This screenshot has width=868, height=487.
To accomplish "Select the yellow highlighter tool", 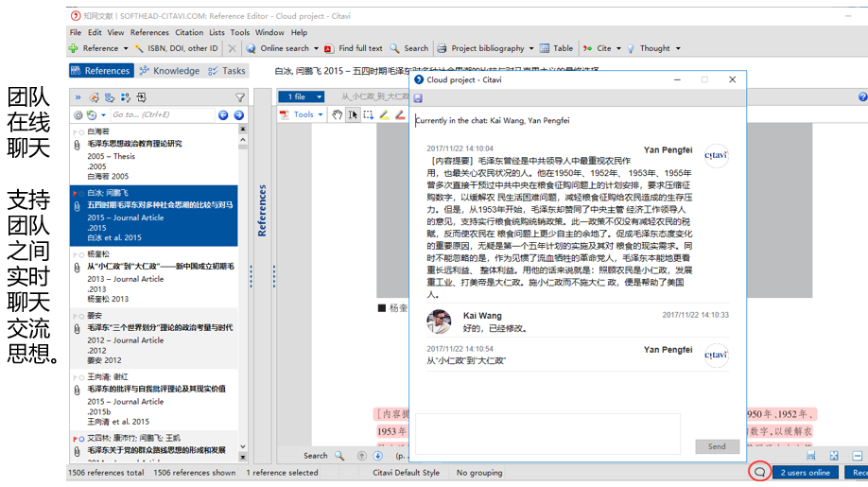I will pos(384,114).
